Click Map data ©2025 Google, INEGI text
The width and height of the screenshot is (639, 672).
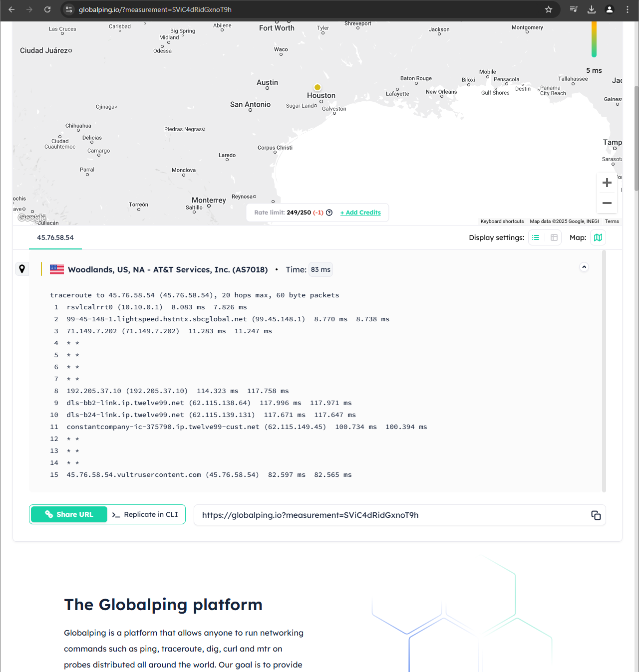point(564,222)
